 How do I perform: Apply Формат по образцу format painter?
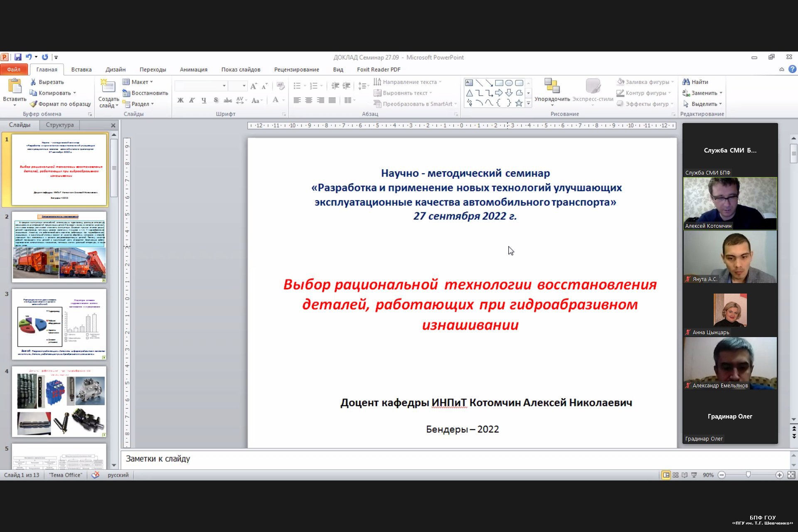click(x=60, y=104)
